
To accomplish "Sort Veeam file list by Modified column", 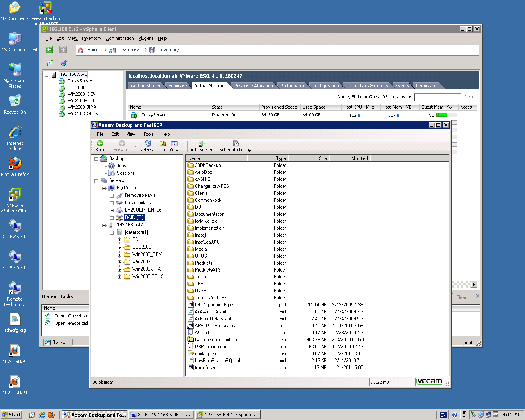I will (349, 158).
